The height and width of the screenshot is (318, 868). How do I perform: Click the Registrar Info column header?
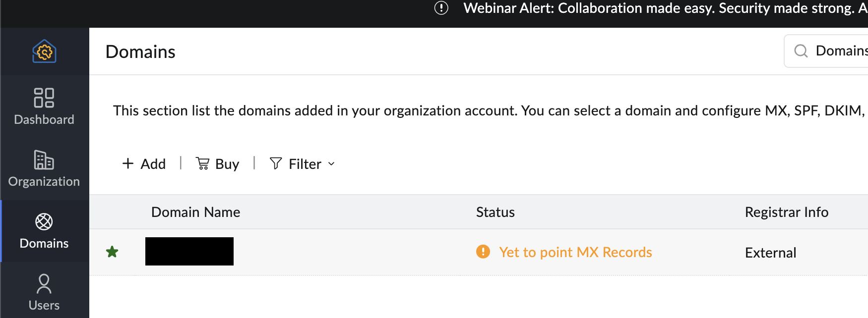click(x=787, y=212)
